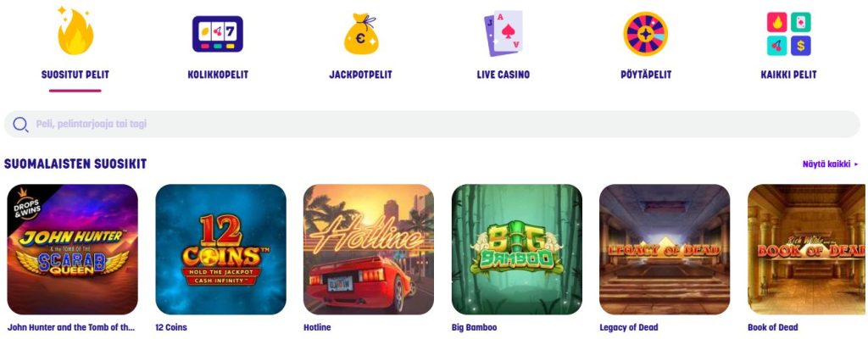Click the magnifying glass search icon
Image resolution: width=868 pixels, height=339 pixels.
pos(20,125)
